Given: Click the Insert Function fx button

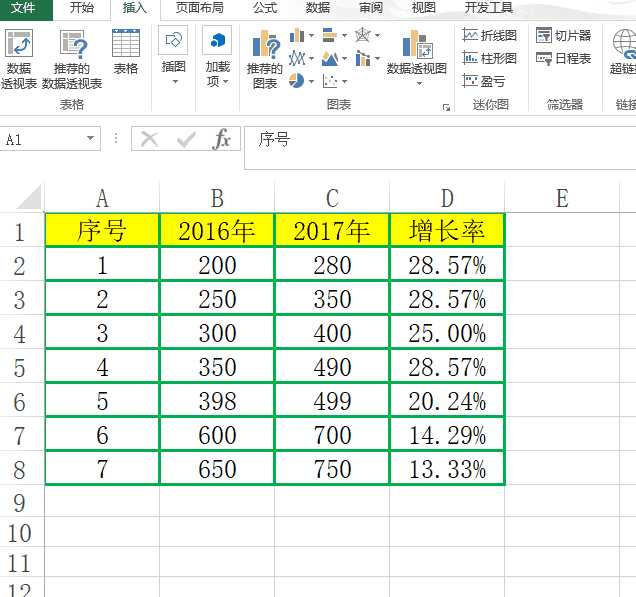Looking at the screenshot, I should click(221, 140).
